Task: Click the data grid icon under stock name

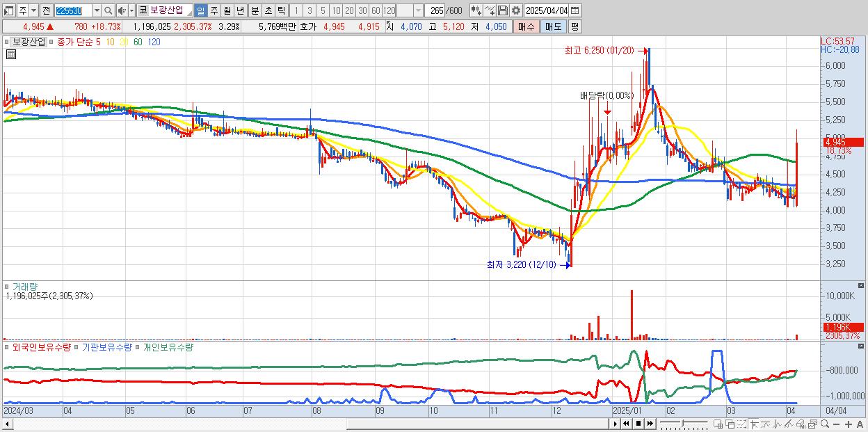Action: [10, 55]
